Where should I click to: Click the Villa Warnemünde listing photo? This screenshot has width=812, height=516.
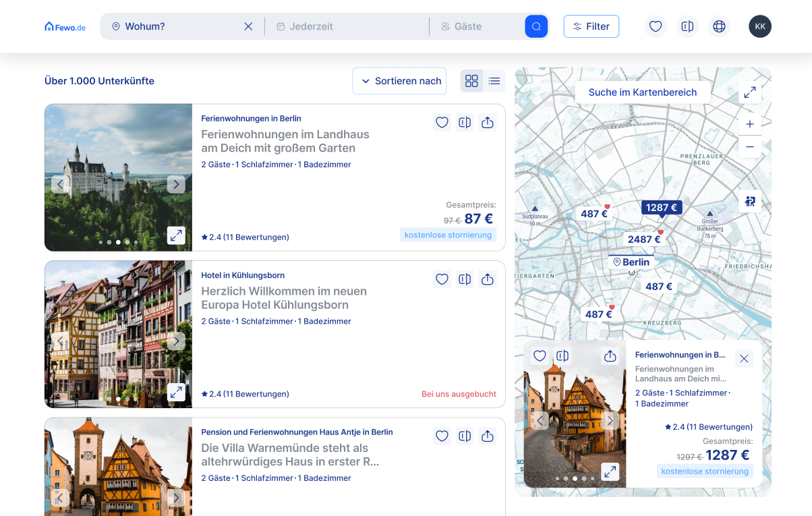119,467
